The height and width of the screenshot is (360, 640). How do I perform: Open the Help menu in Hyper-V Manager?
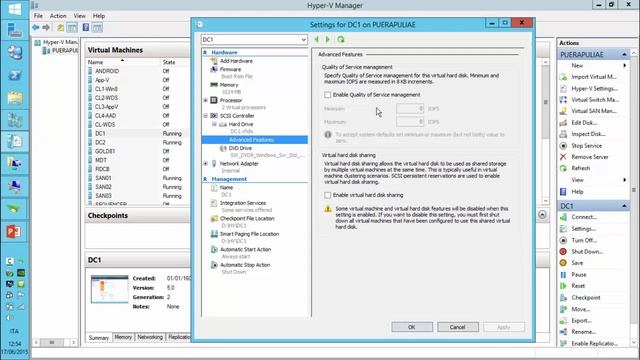99,16
